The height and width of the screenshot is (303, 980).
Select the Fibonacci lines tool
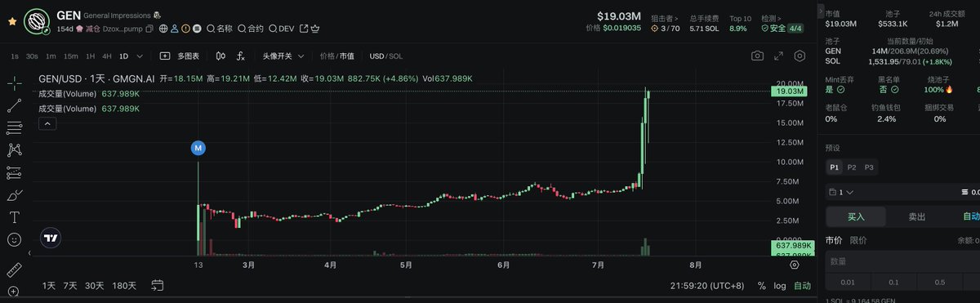point(14,127)
